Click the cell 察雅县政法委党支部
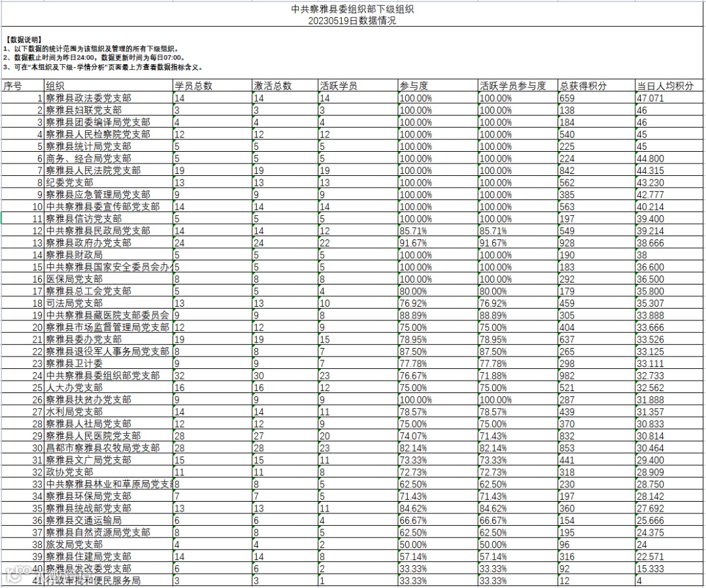The image size is (706, 588). click(109, 97)
